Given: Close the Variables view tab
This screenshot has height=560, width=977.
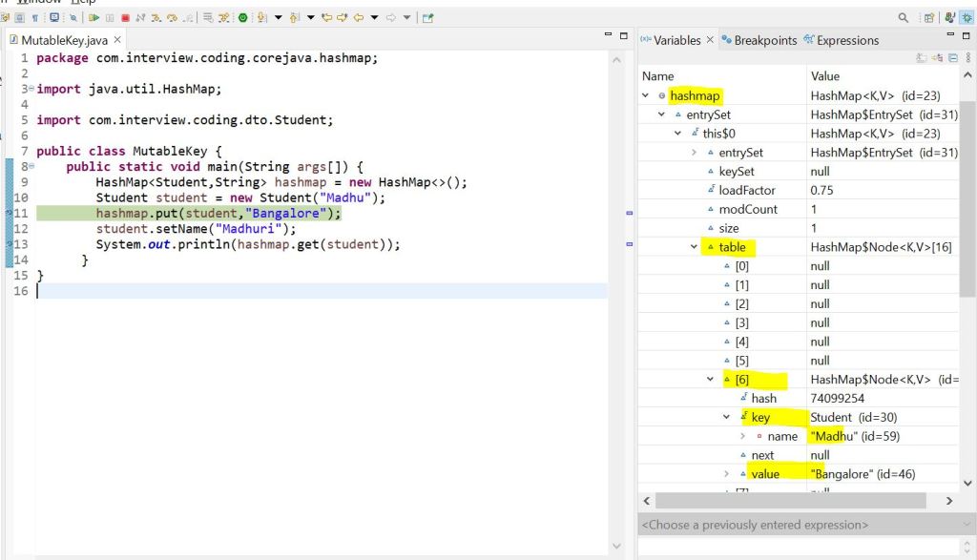Looking at the screenshot, I should point(710,40).
